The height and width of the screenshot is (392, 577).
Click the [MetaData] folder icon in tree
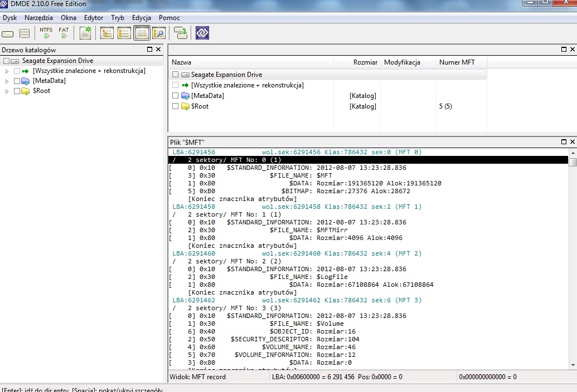(26, 81)
